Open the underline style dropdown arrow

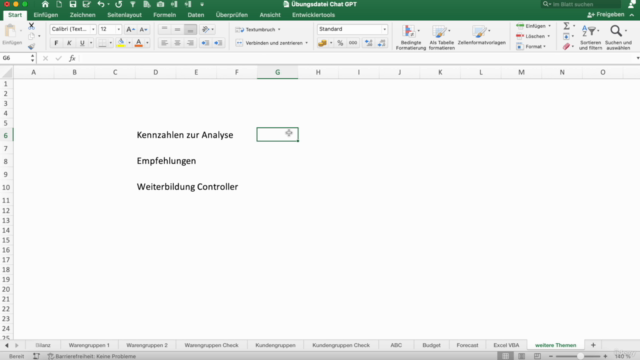(x=91, y=43)
